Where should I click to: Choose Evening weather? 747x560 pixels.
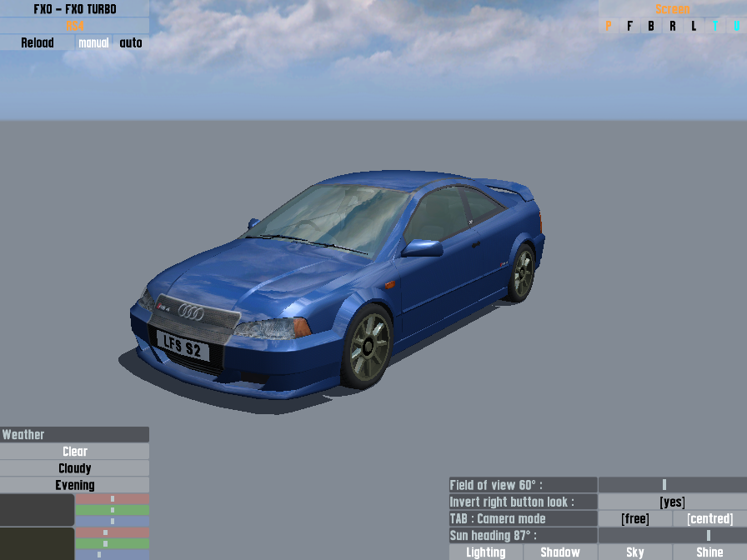point(74,485)
